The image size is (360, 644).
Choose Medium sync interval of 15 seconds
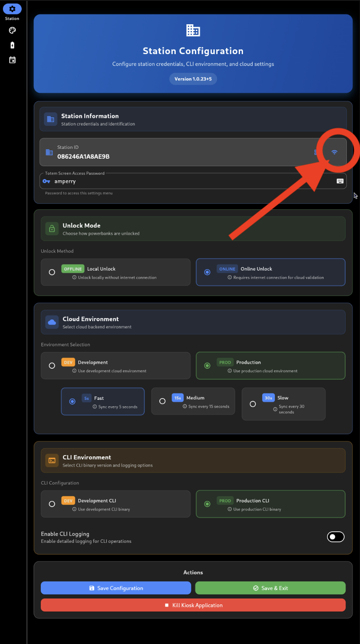(162, 401)
